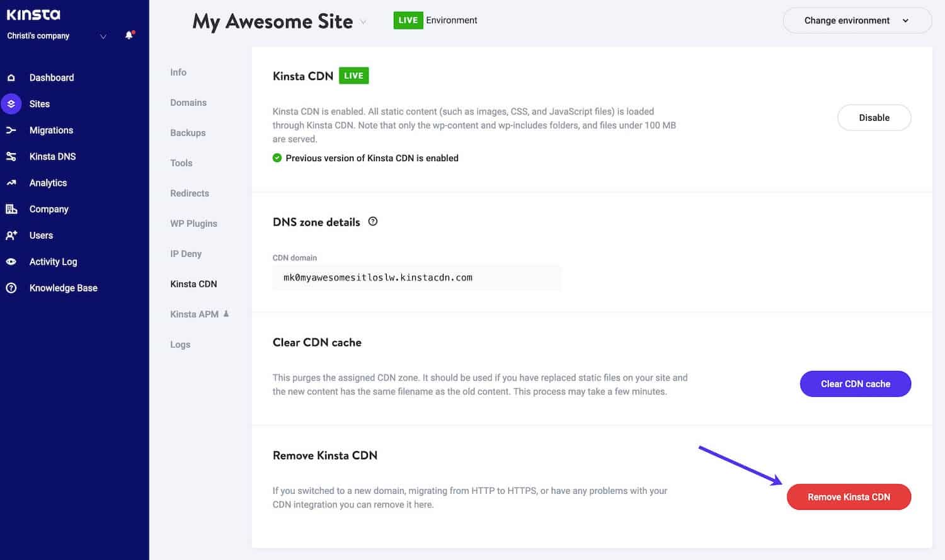
Task: Switch to the Logs tab
Action: coord(180,345)
